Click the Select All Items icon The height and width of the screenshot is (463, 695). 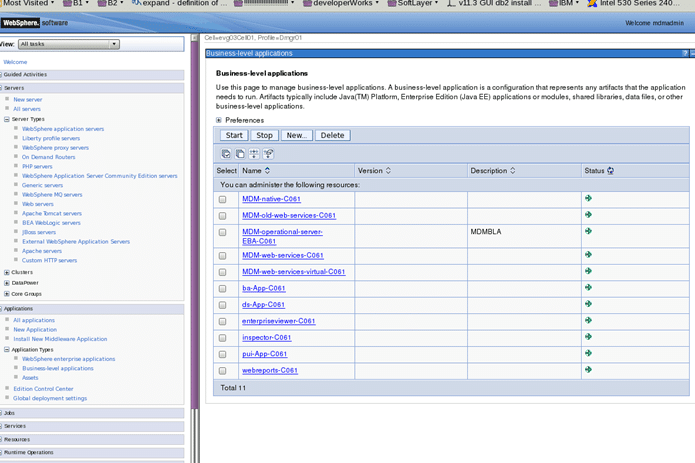click(226, 154)
